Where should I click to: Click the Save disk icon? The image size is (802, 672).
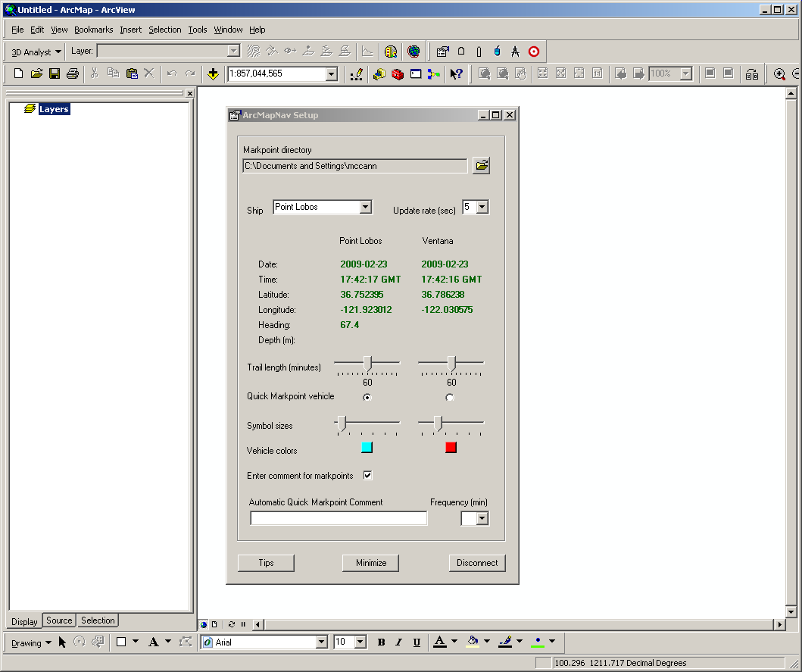pyautogui.click(x=55, y=73)
